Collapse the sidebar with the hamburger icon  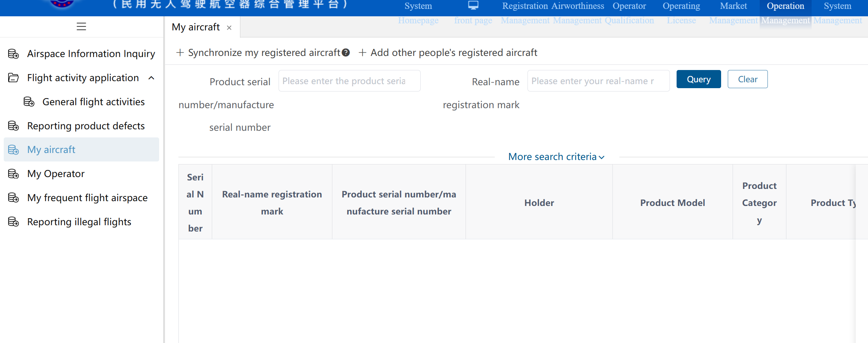pos(81,27)
